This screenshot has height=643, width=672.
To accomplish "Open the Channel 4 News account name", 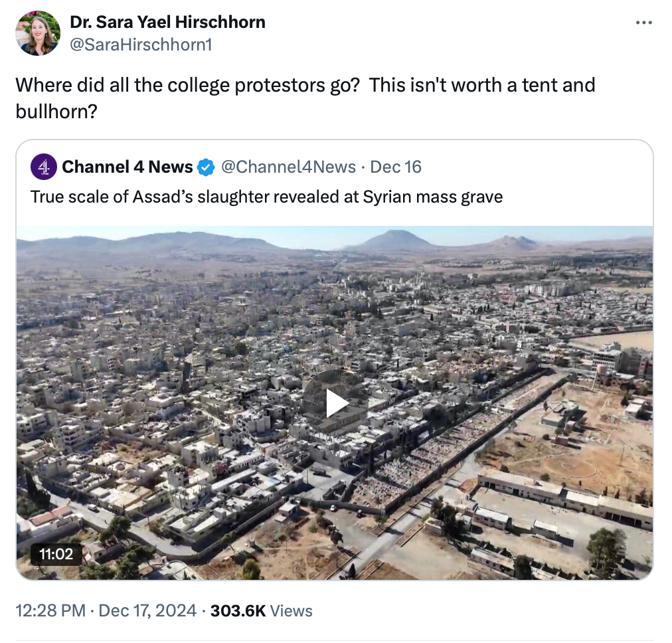I will (x=127, y=167).
